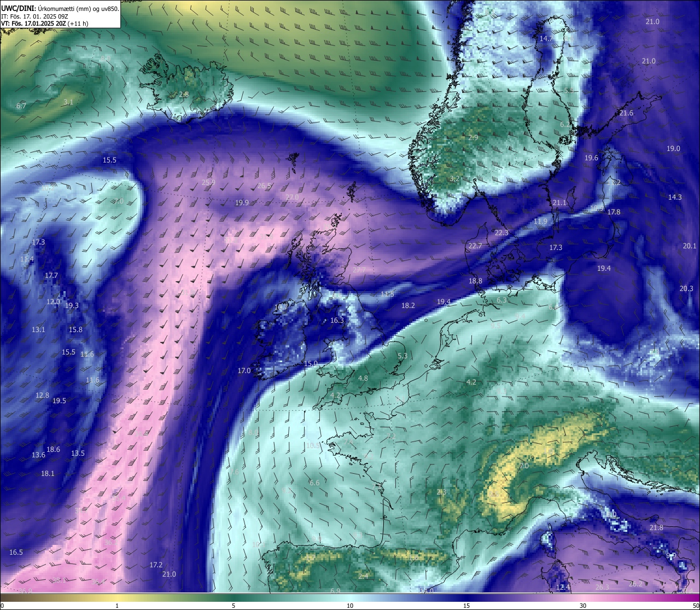Image resolution: width=700 pixels, height=610 pixels.
Task: Click the 17.2 value label
Action: 156,565
